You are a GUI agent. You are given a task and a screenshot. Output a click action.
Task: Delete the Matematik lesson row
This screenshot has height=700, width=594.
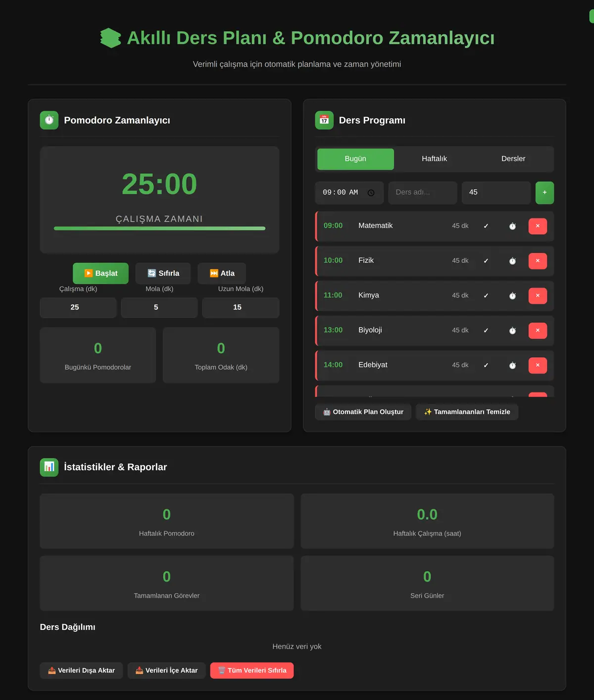click(538, 226)
